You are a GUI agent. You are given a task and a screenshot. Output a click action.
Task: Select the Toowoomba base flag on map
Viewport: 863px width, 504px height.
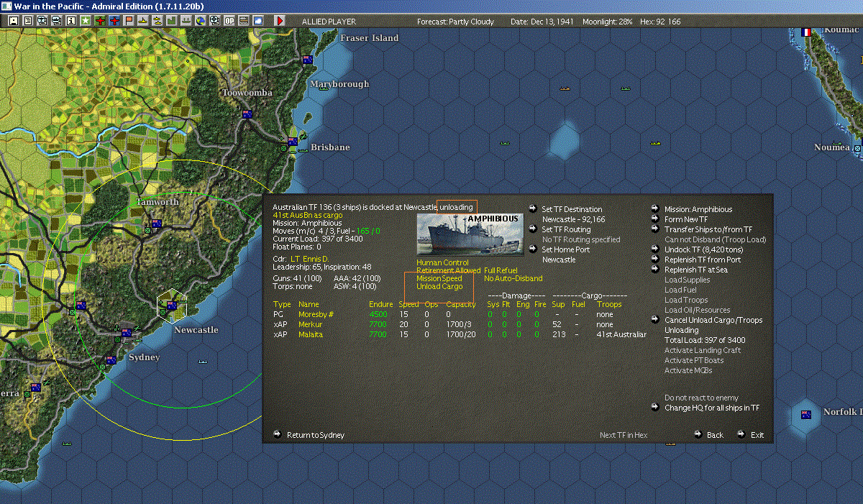(247, 114)
